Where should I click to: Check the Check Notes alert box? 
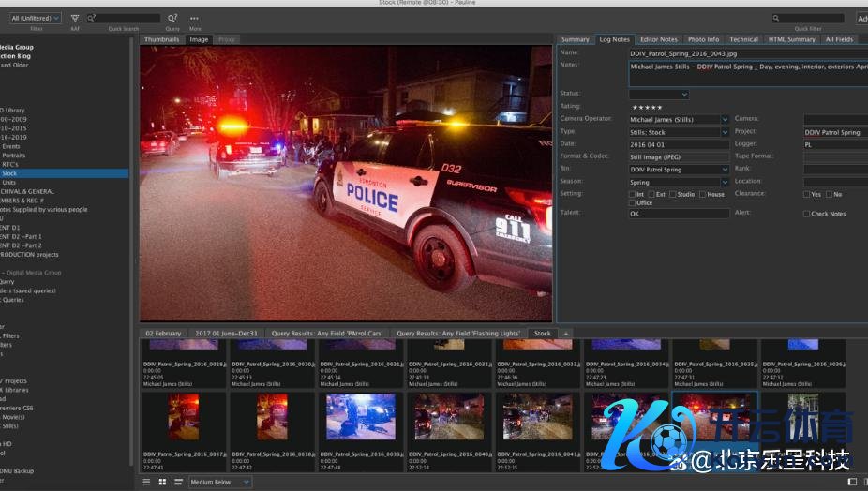[806, 214]
